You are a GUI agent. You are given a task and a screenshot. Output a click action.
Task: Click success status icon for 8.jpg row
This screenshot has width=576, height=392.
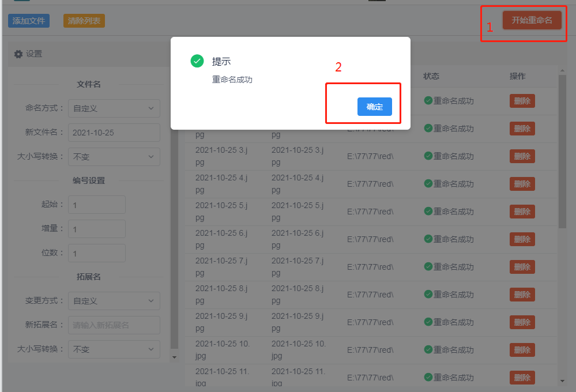(428, 294)
